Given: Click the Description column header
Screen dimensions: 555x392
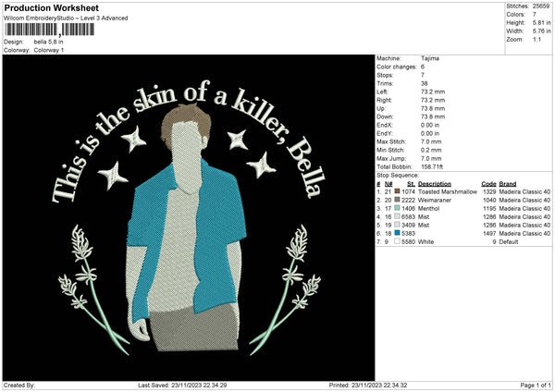Looking at the screenshot, I should pyautogui.click(x=435, y=184).
